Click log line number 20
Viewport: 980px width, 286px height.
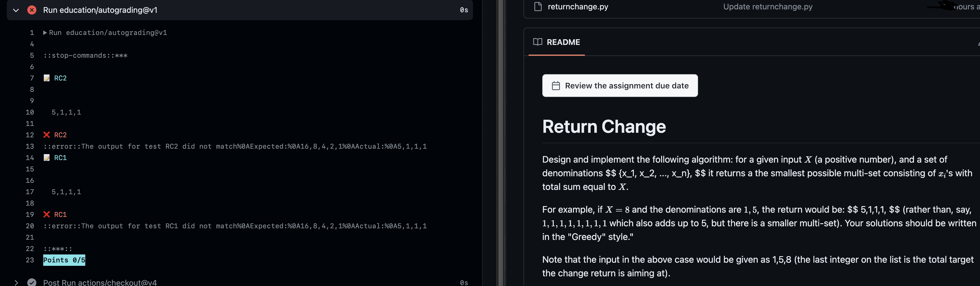pos(30,226)
